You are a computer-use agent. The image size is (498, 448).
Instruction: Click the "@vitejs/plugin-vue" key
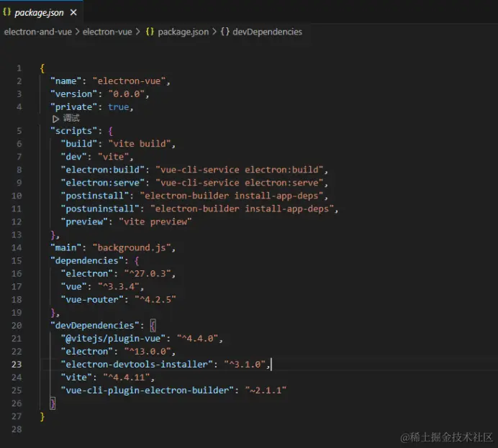113,339
